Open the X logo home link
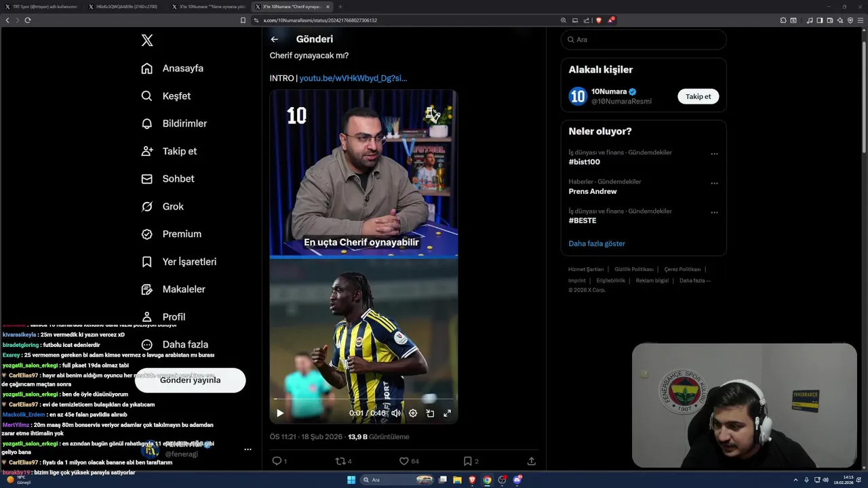Image resolution: width=868 pixels, height=488 pixels. 147,41
